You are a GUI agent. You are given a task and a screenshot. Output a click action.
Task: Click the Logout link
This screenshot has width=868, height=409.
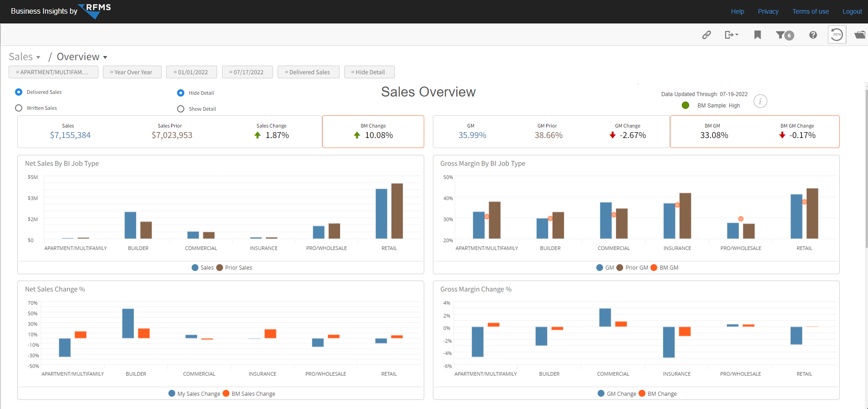click(x=852, y=11)
